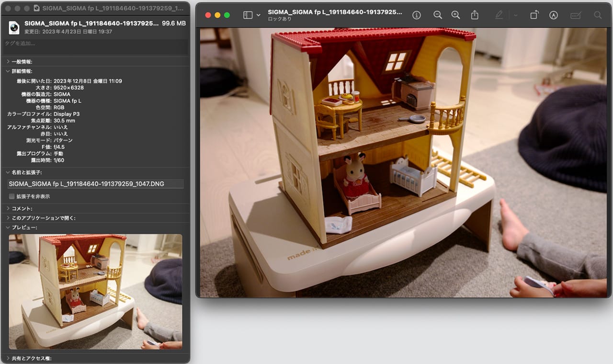
Task: Click the タグを追加 tag field
Action: 95,44
